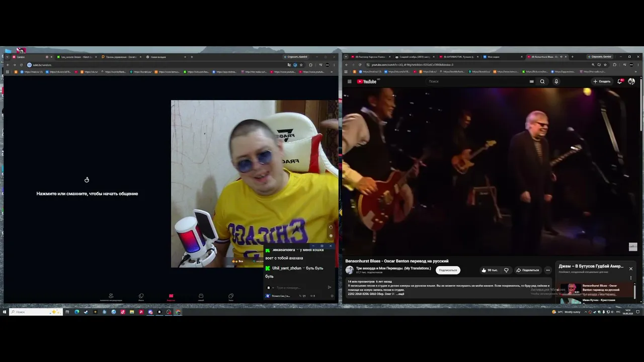644x362 pixels.
Task: Like the Bensonhurst Blues video
Action: [x=489, y=270]
